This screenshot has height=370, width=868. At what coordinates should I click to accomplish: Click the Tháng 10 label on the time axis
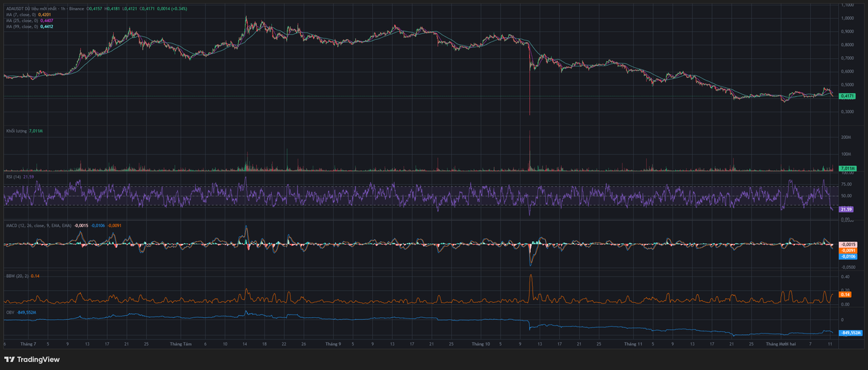point(479,344)
